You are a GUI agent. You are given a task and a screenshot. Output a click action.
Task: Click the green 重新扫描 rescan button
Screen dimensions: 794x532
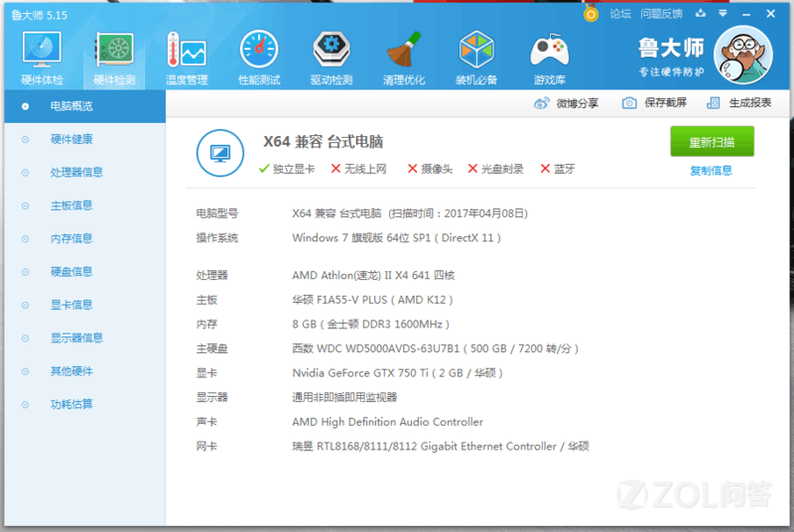[712, 142]
